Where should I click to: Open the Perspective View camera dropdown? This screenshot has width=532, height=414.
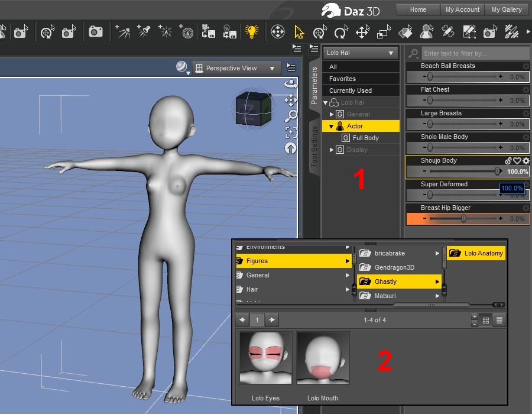237,68
